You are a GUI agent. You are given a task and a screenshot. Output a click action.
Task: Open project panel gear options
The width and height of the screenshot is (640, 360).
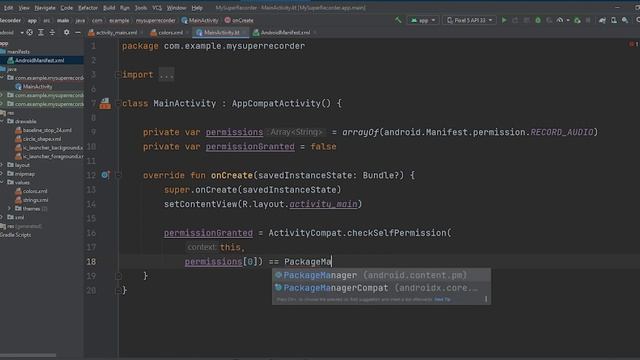(66, 32)
